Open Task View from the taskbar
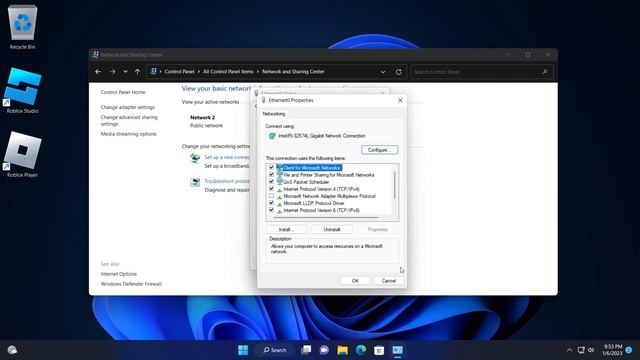The image size is (640, 360). click(x=306, y=350)
